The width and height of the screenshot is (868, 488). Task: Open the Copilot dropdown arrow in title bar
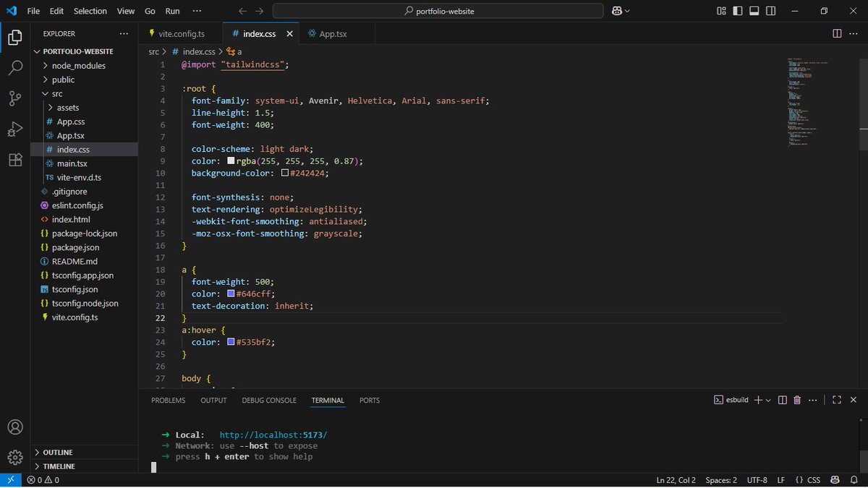pyautogui.click(x=627, y=11)
